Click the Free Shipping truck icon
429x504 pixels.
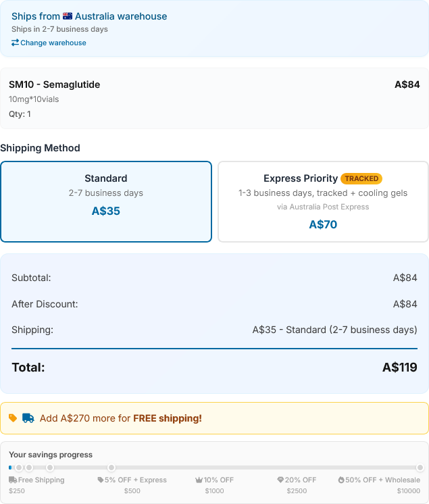coord(13,480)
